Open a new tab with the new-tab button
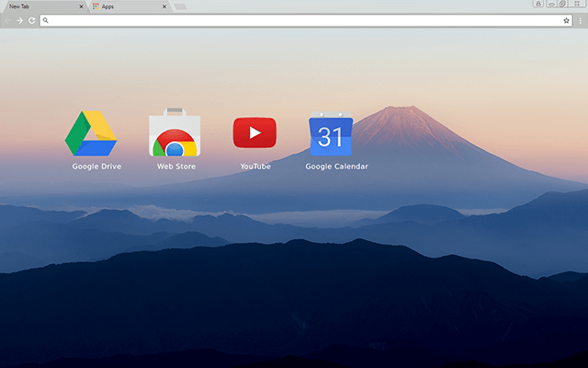This screenshot has height=368, width=588. [x=181, y=6]
